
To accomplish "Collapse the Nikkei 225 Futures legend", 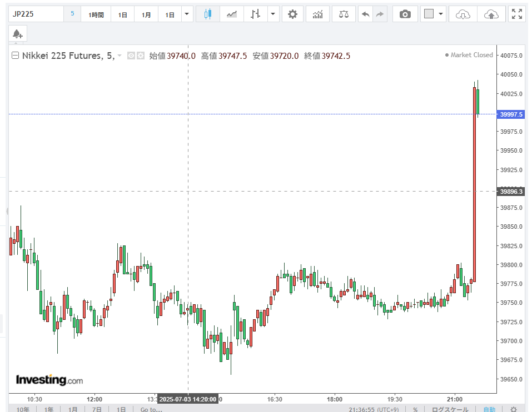I will (15, 56).
